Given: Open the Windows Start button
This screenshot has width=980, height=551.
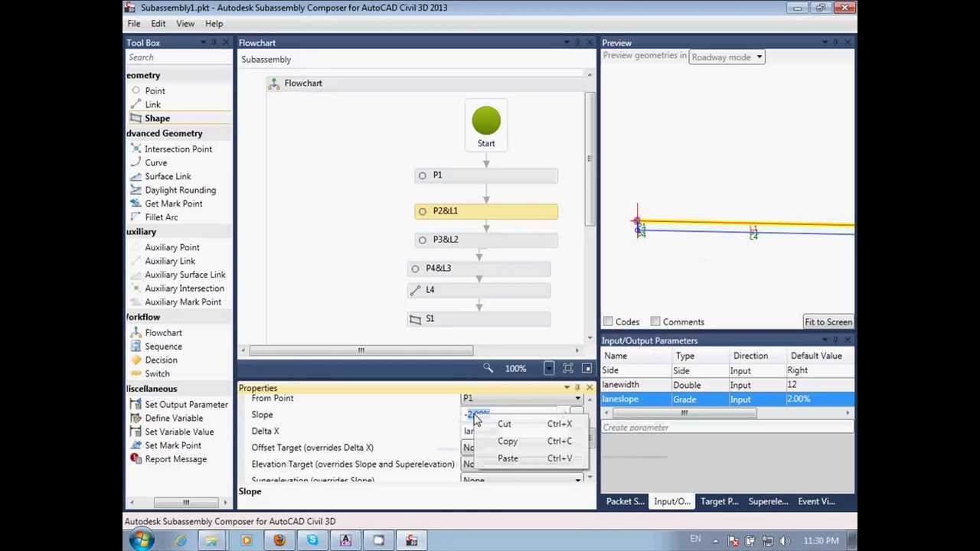Looking at the screenshot, I should point(141,541).
